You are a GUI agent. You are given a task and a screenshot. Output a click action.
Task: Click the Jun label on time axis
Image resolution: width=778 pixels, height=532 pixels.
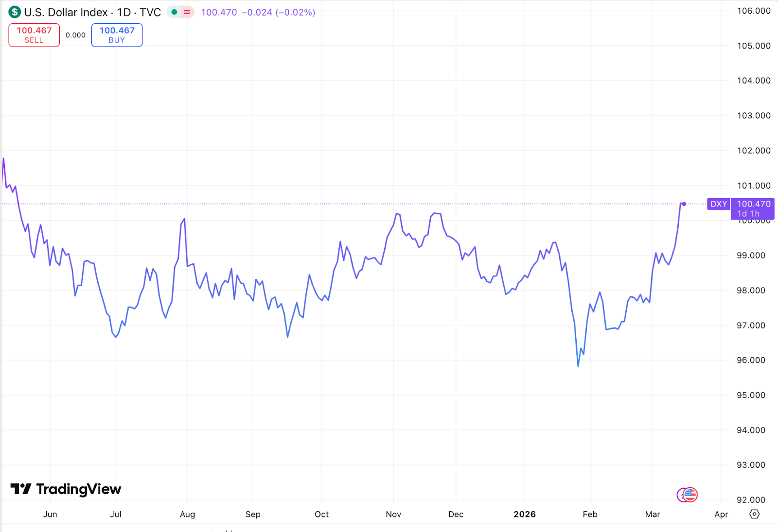pos(50,514)
